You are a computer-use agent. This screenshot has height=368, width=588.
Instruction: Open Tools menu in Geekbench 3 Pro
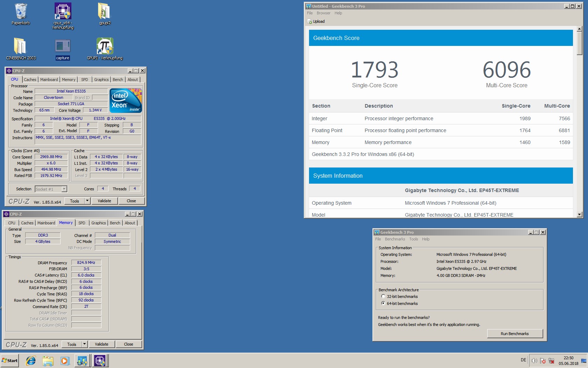[414, 239]
